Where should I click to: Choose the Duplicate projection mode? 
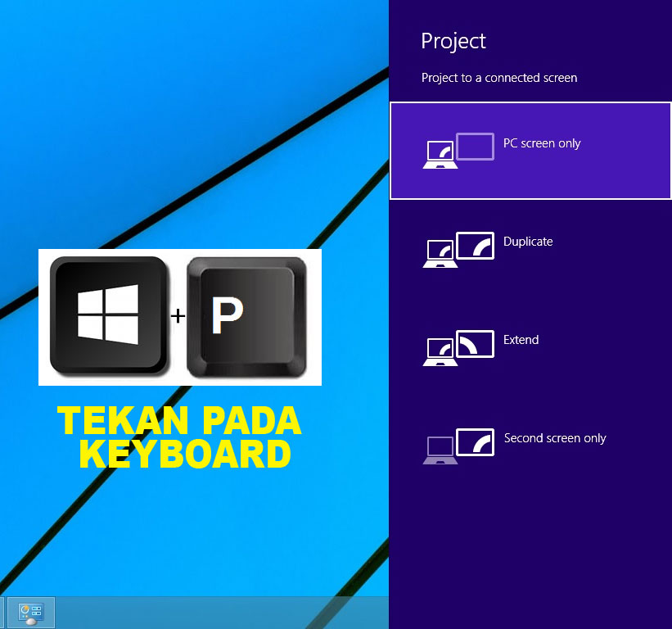[530, 249]
